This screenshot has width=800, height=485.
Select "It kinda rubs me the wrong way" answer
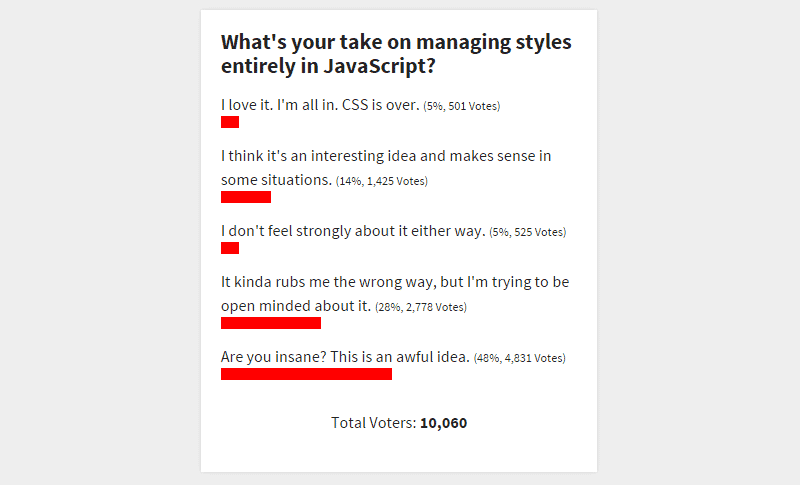pos(395,281)
